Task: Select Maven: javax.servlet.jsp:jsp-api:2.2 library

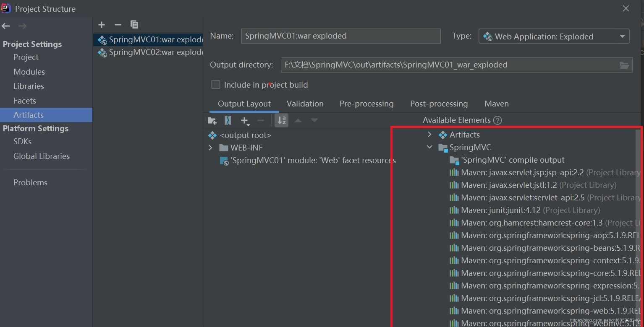Action: (544, 172)
